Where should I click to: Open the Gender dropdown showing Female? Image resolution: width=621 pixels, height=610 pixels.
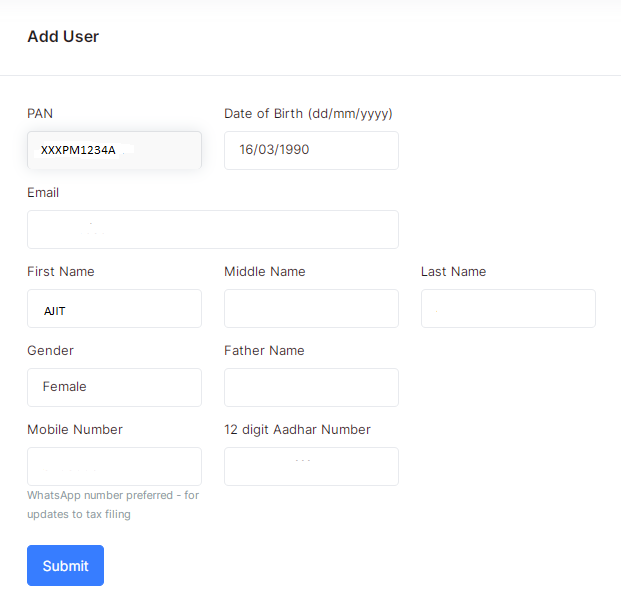point(114,387)
